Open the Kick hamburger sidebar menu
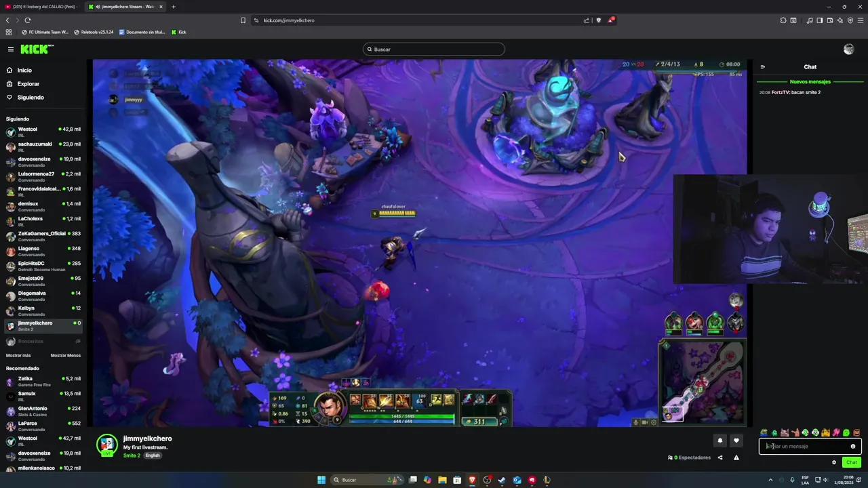 (x=11, y=49)
